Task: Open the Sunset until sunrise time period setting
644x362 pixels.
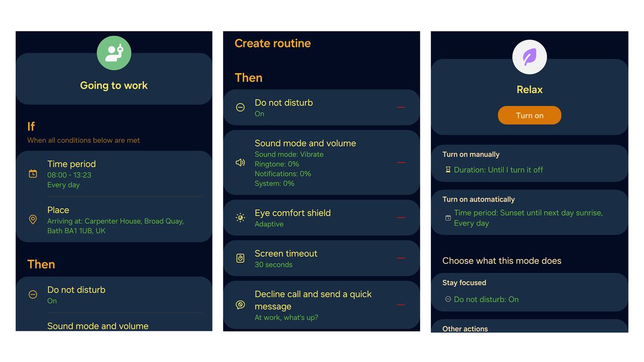Action: tap(528, 218)
